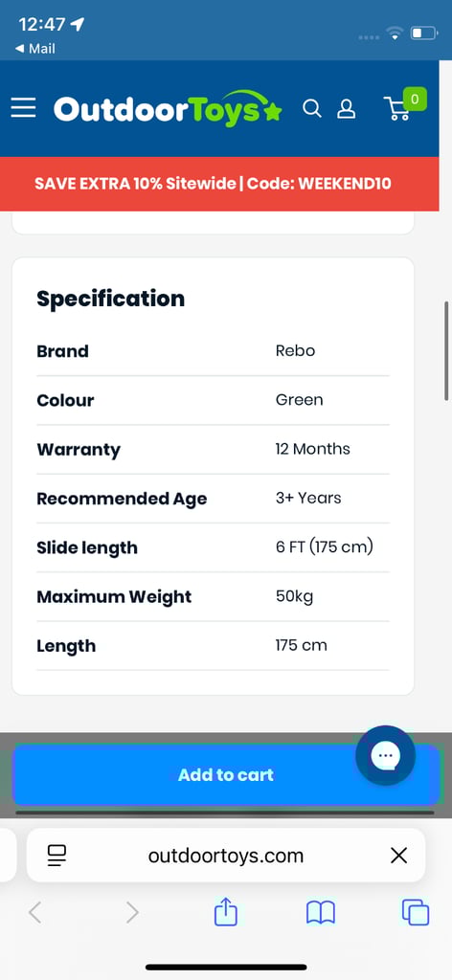
Task: Tap the outdoortoys.com address field
Action: click(226, 855)
